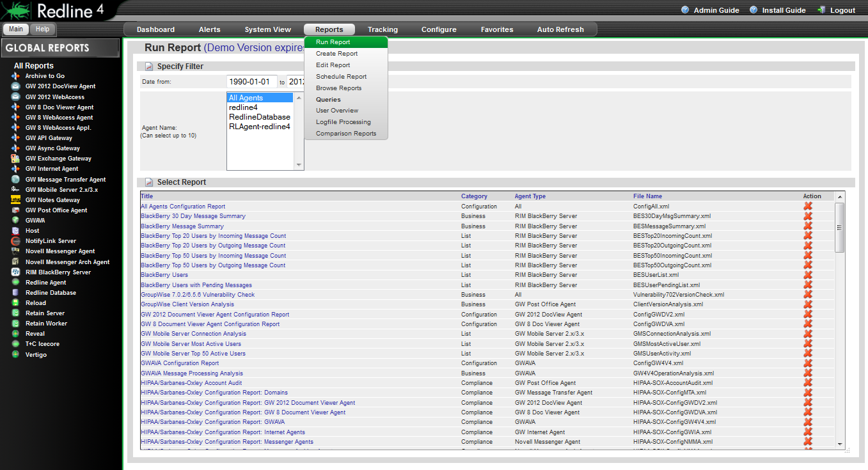Click the RIM BlackBerry Server sidebar icon
Image resolution: width=868 pixels, height=470 pixels.
coord(15,272)
